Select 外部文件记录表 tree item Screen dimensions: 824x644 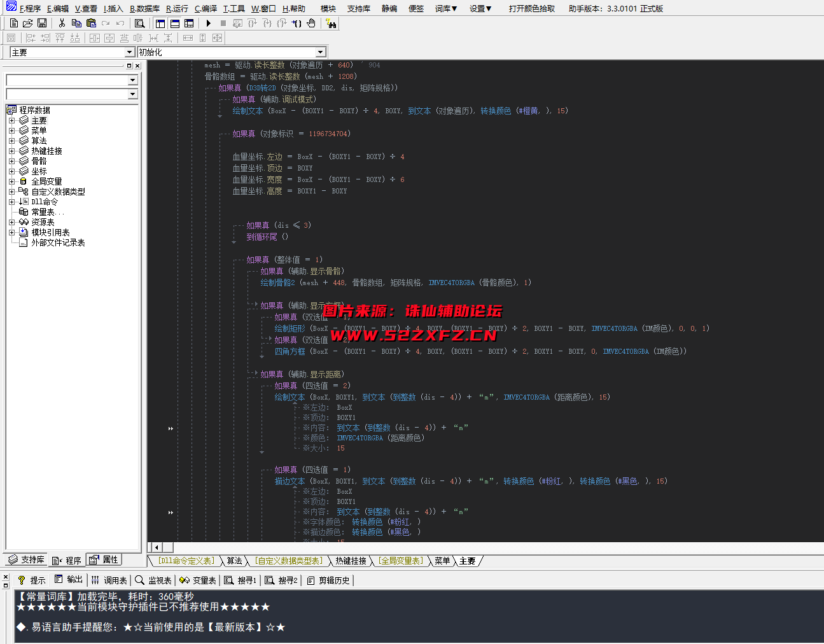tap(58, 242)
